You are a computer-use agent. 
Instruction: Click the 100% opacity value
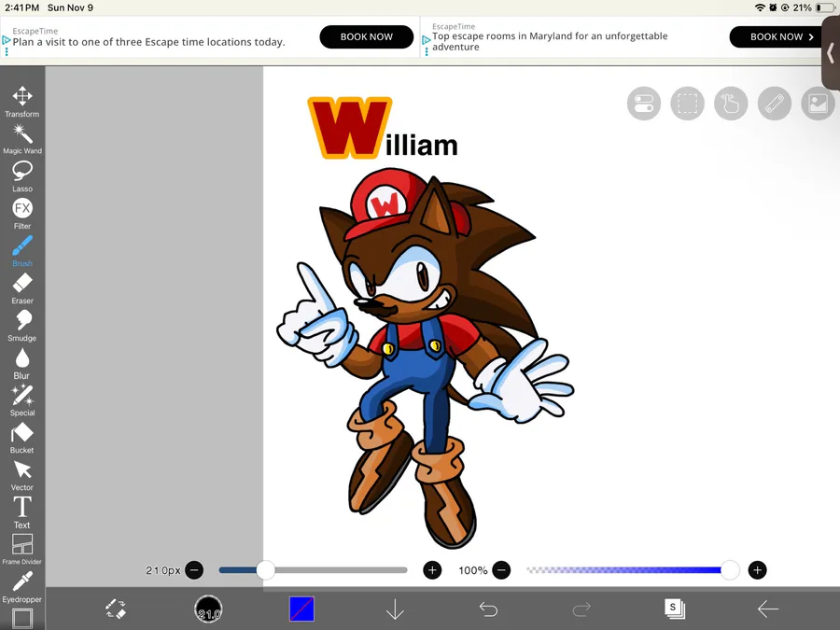pos(472,570)
